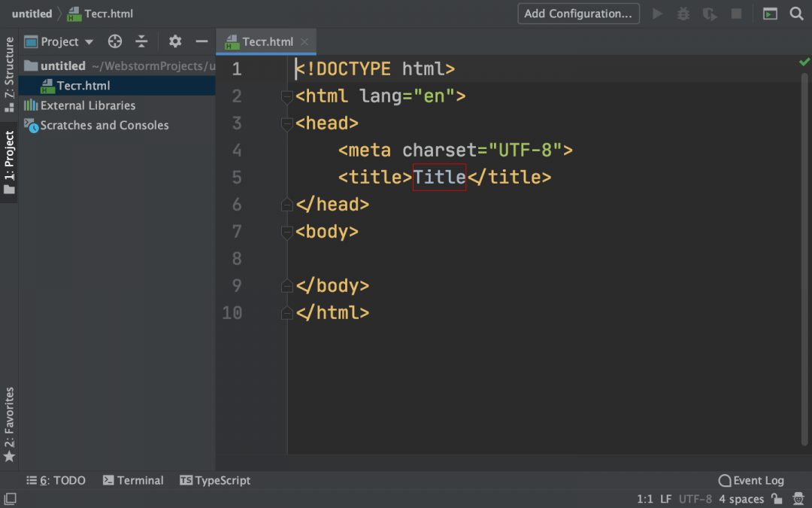The width and height of the screenshot is (812, 508).
Task: Select Тест.html in the project tree
Action: (x=83, y=85)
